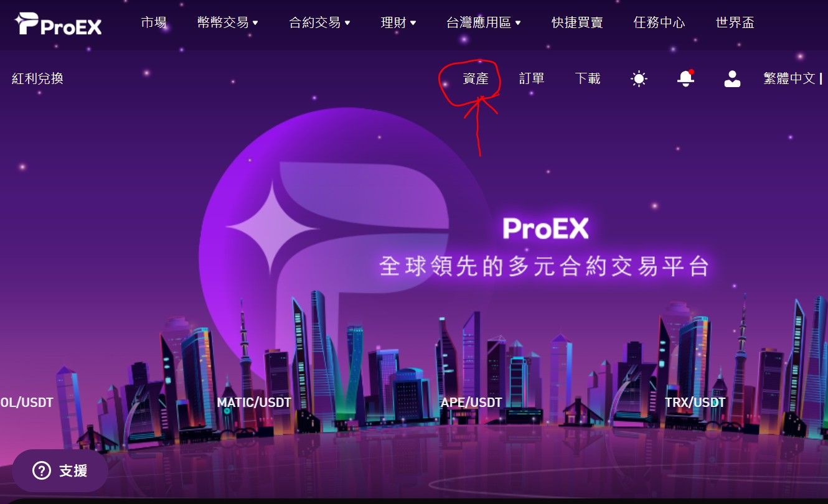This screenshot has height=504, width=828.
Task: Select the APE/USDT ticker
Action: tap(471, 403)
